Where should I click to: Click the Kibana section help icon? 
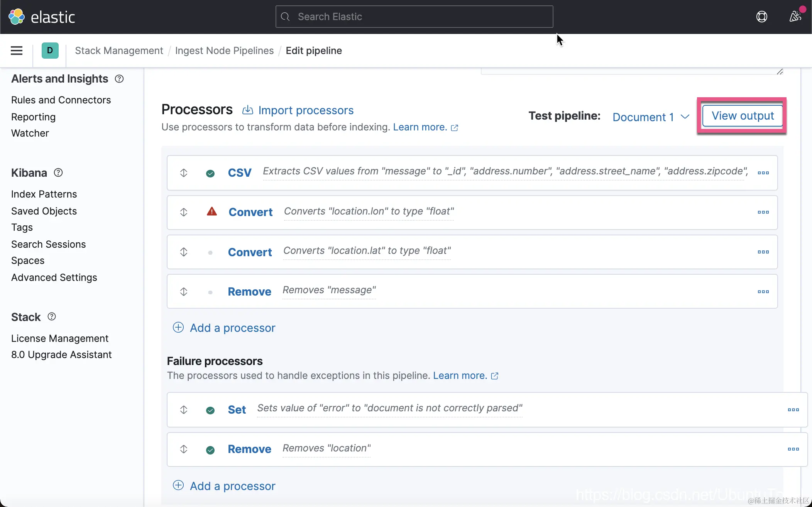[58, 172]
